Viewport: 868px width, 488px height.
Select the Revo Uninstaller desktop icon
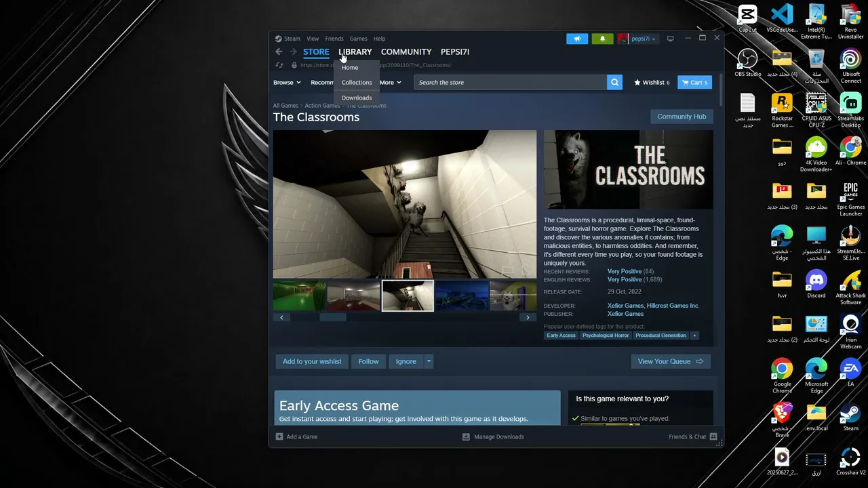(x=850, y=22)
